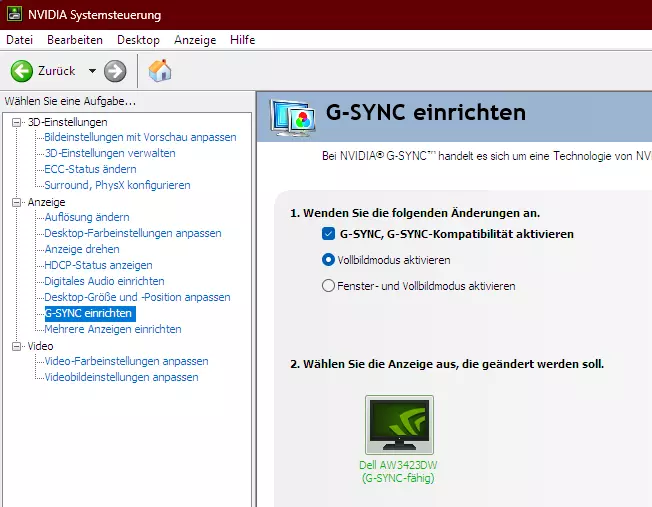
Task: Open 3D-Einstellungen verwalten
Action: click(110, 153)
